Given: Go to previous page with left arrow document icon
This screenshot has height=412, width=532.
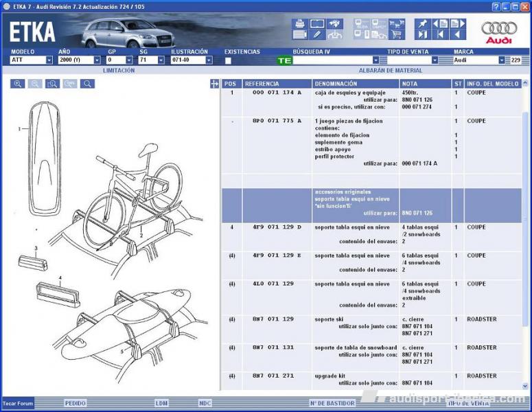Looking at the screenshot, I should (440, 24).
